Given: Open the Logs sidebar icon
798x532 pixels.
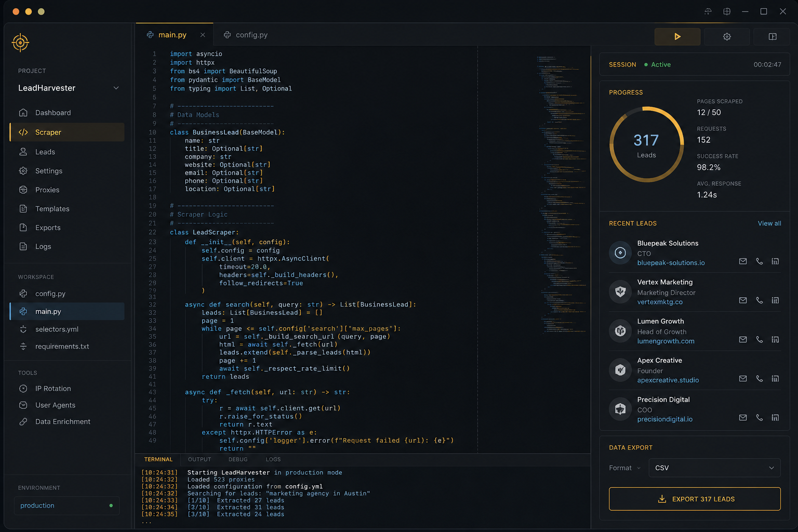Looking at the screenshot, I should pos(23,246).
